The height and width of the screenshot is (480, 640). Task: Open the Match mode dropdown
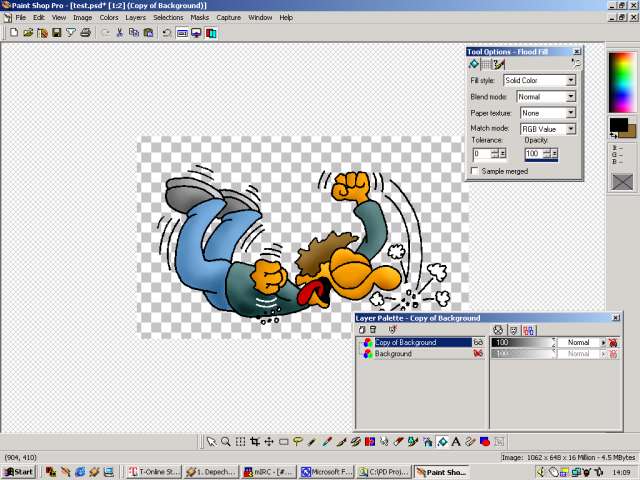click(x=571, y=129)
